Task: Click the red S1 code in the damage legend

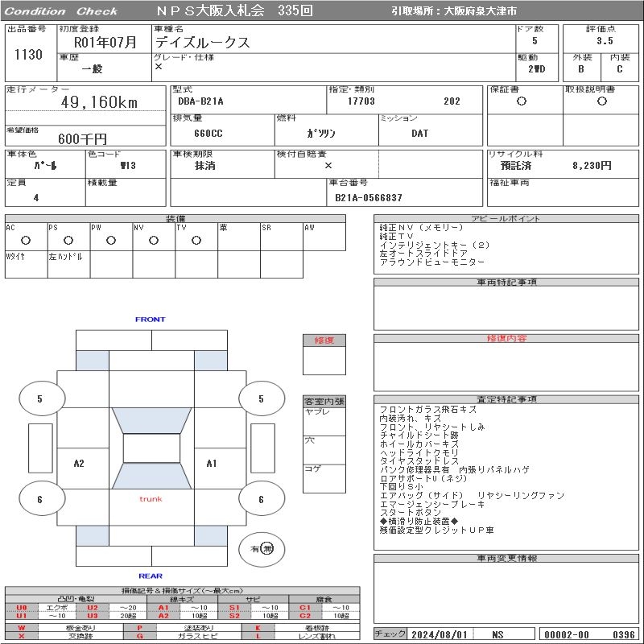Action: coord(234,608)
